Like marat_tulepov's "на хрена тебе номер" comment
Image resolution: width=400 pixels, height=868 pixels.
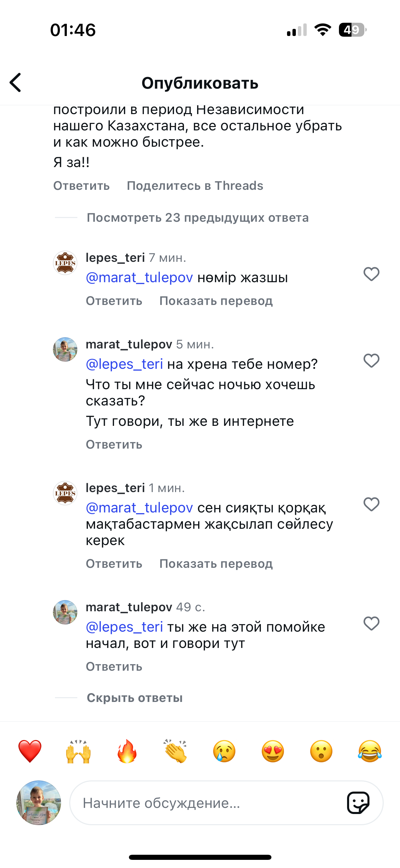tap(371, 361)
